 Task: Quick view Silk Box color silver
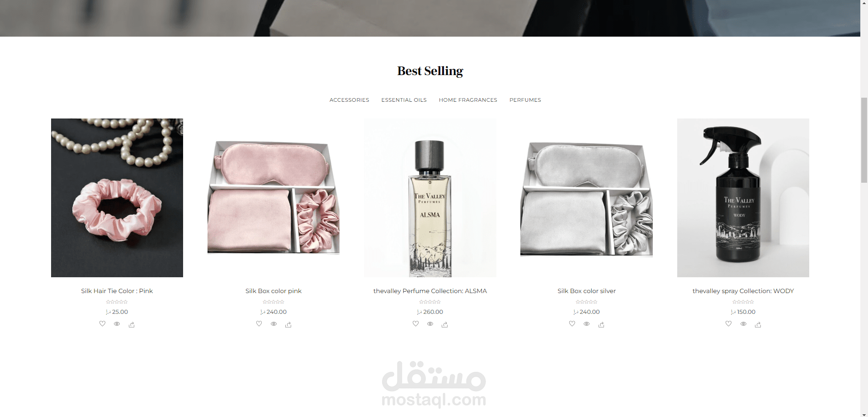tap(587, 324)
